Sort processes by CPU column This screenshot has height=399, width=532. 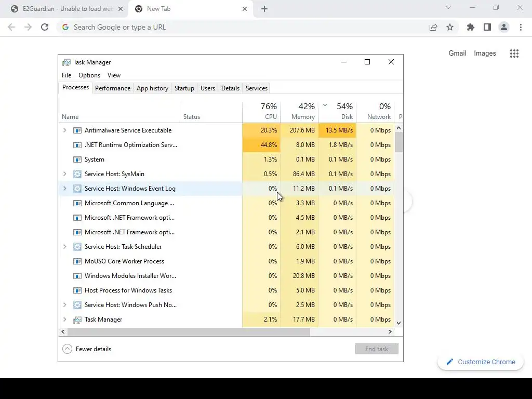click(x=262, y=112)
